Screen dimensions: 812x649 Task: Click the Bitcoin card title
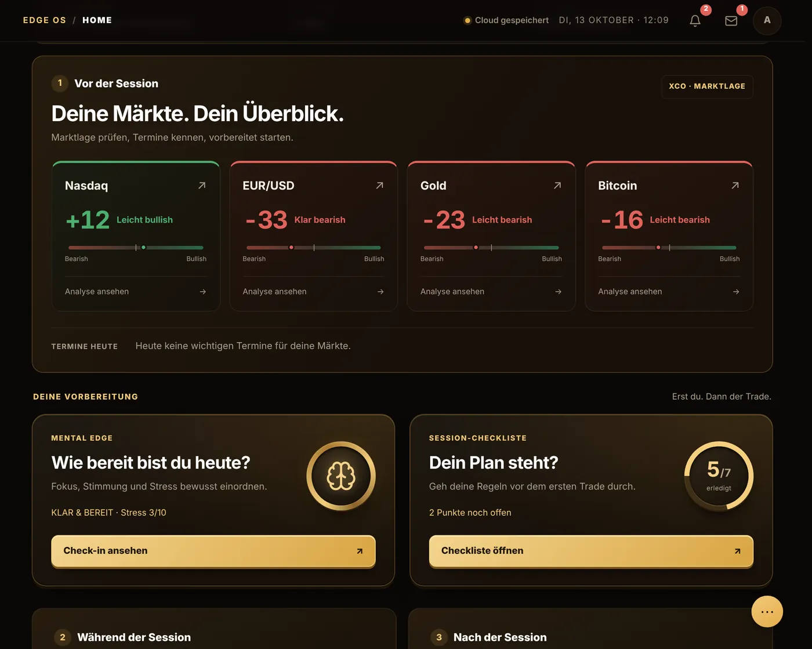pyautogui.click(x=618, y=186)
